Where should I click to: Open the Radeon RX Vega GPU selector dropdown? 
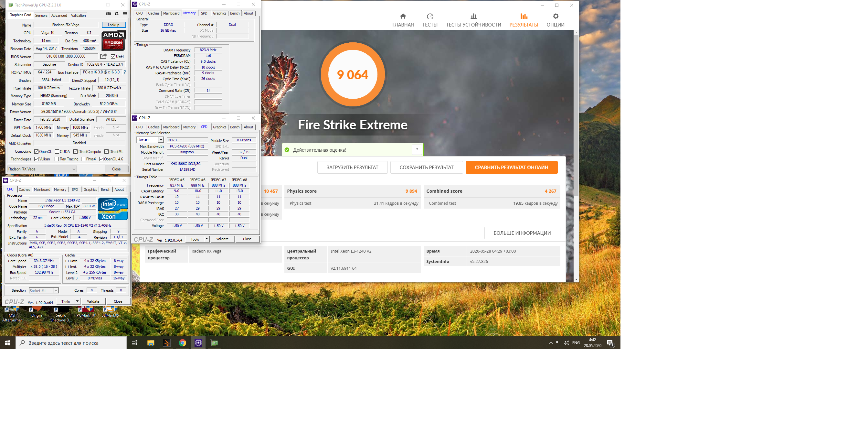[42, 169]
